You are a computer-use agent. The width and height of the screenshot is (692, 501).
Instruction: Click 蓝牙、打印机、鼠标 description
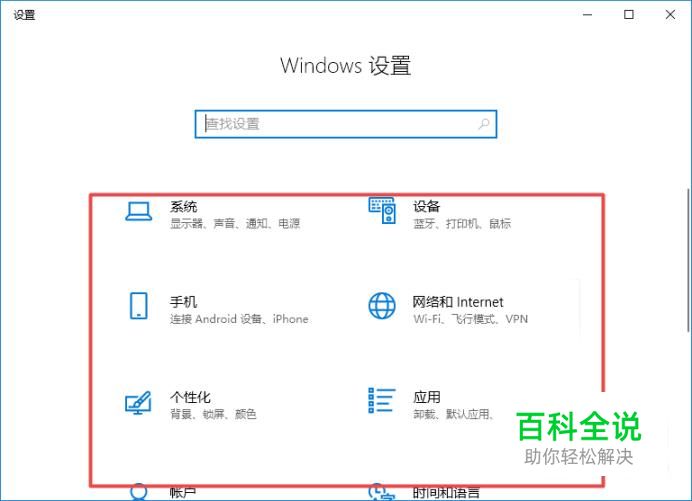[462, 224]
